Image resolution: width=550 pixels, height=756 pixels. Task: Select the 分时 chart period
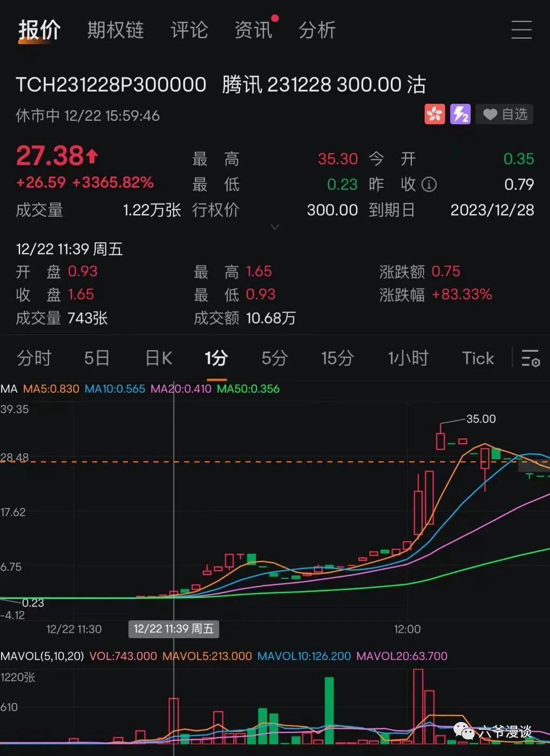(34, 358)
